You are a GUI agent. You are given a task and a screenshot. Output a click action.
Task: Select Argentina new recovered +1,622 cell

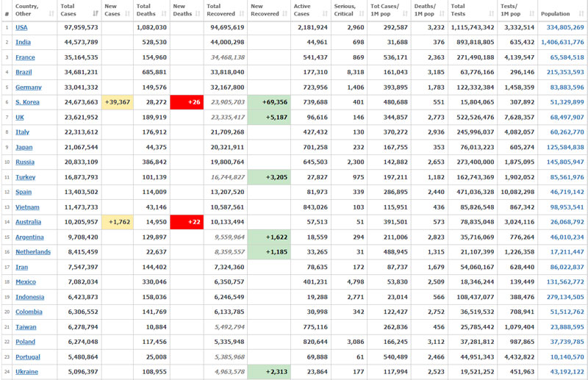269,237
